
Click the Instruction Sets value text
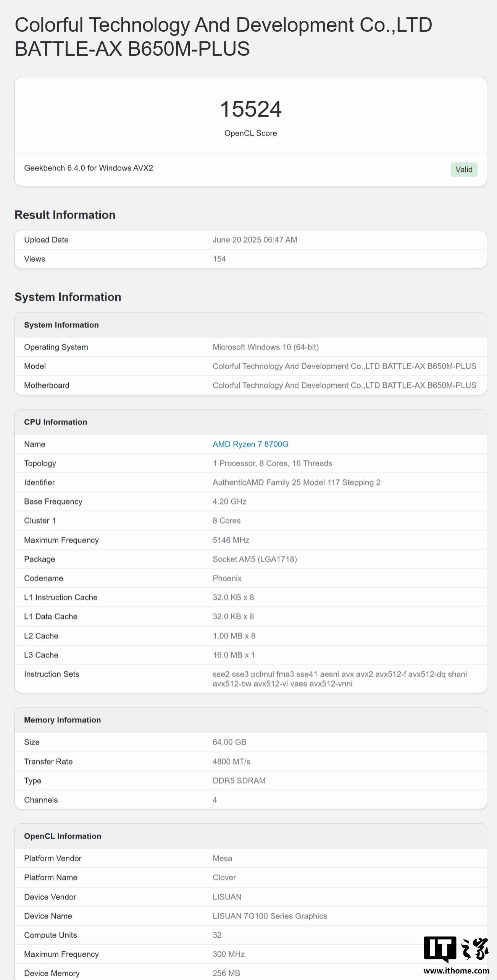point(340,679)
